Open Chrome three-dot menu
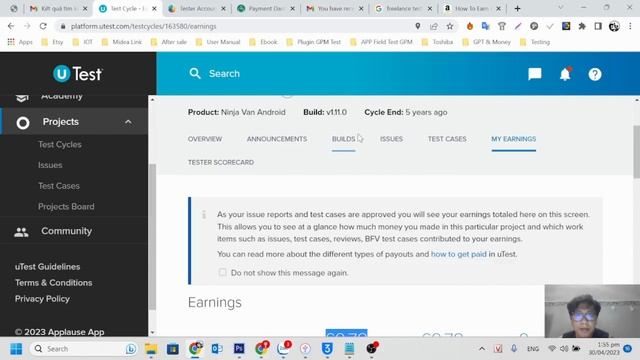This screenshot has height=360, width=640. point(630,26)
